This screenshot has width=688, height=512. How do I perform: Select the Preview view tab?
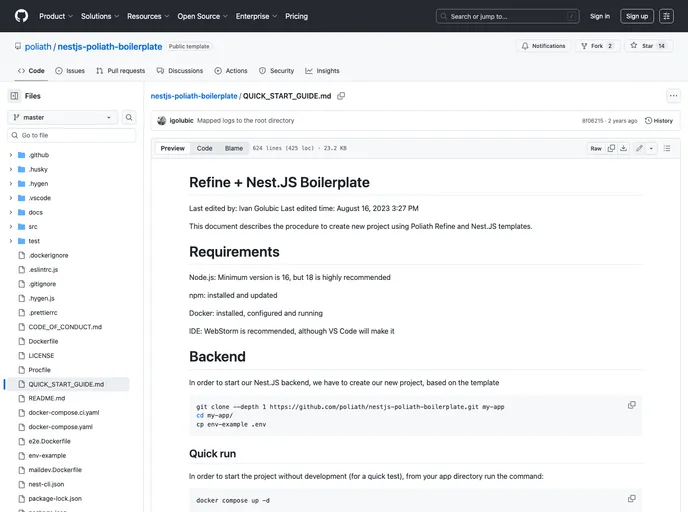click(x=172, y=148)
